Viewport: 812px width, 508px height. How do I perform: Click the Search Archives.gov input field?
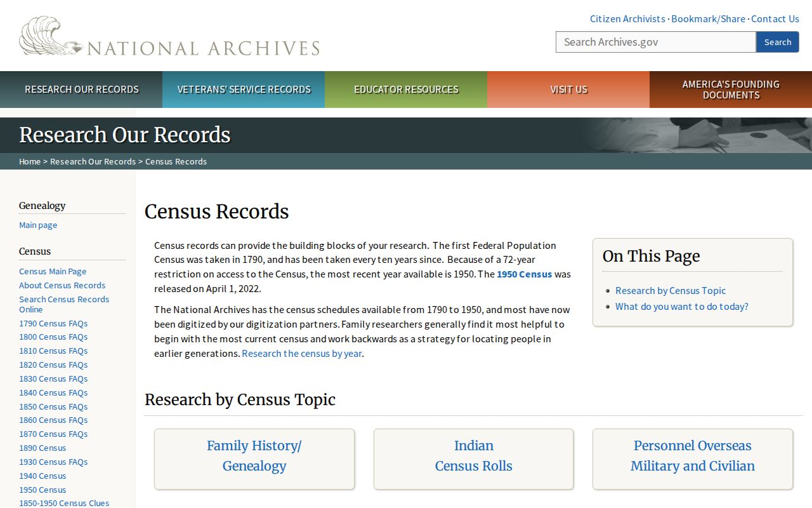(x=656, y=42)
